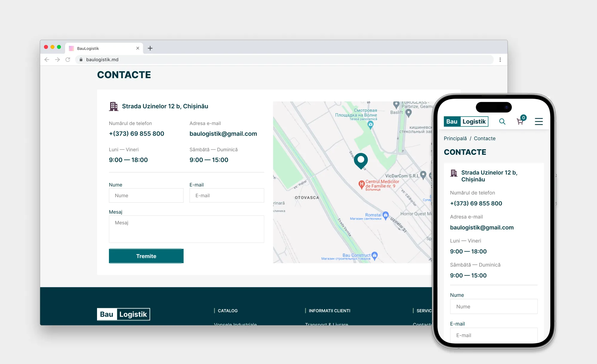Click the Mesaj text area
Image resolution: width=597 pixels, height=364 pixels.
pyautogui.click(x=187, y=229)
